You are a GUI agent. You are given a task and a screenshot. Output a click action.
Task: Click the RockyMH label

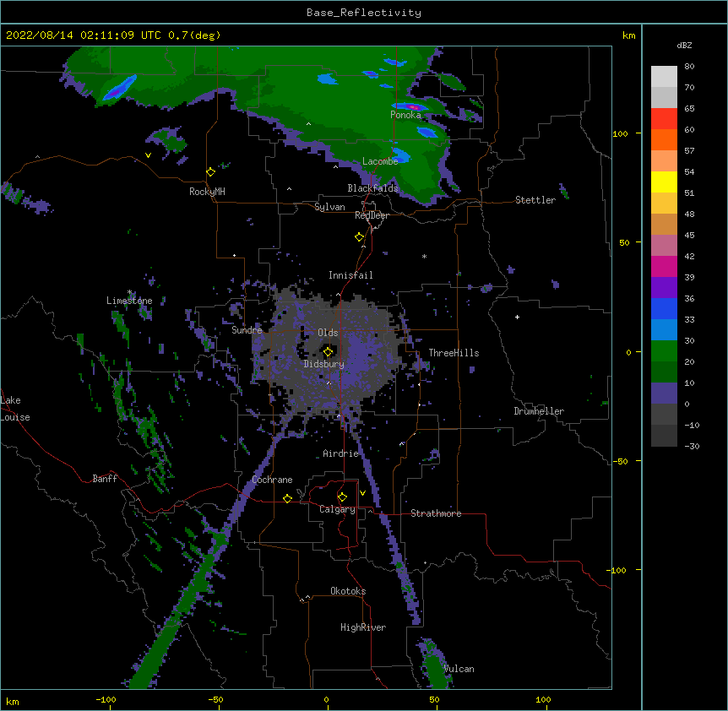(207, 191)
